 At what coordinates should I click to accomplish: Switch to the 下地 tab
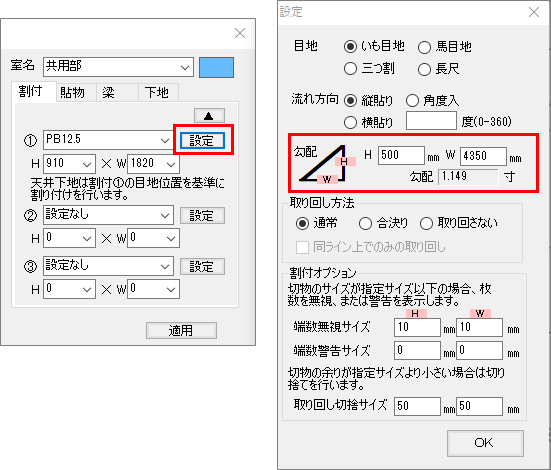click(157, 92)
